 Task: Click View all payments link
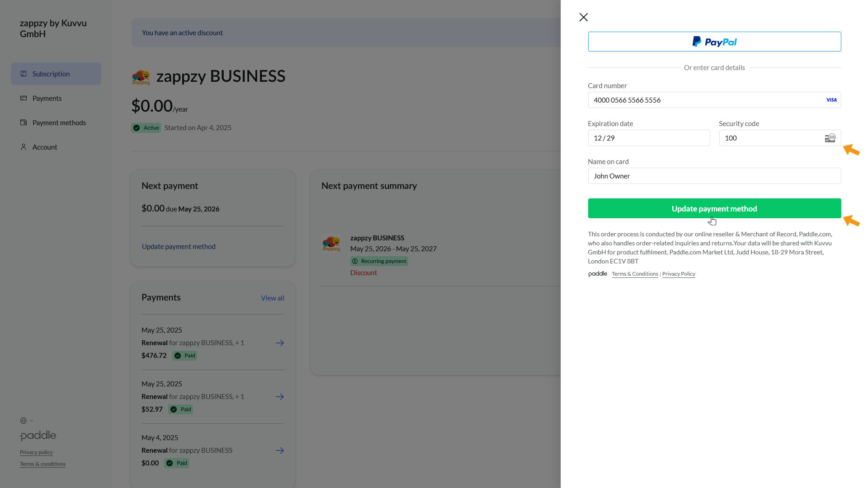[x=272, y=298]
